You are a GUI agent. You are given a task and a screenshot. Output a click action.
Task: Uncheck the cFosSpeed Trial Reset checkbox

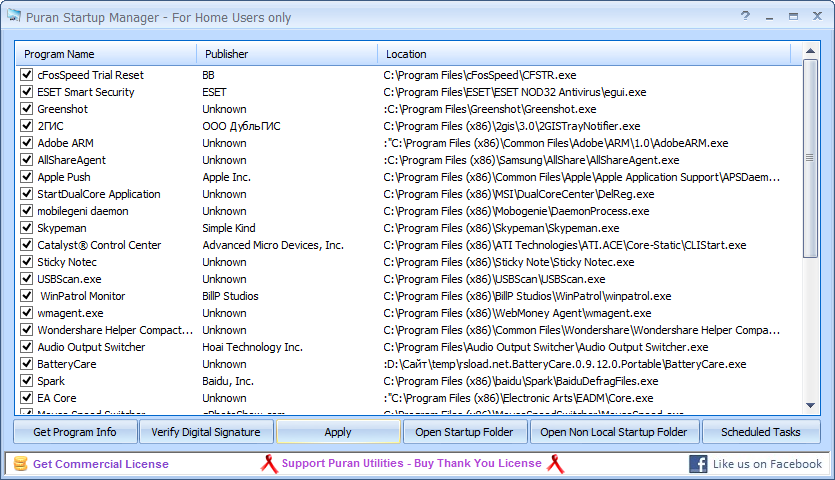pyautogui.click(x=27, y=75)
